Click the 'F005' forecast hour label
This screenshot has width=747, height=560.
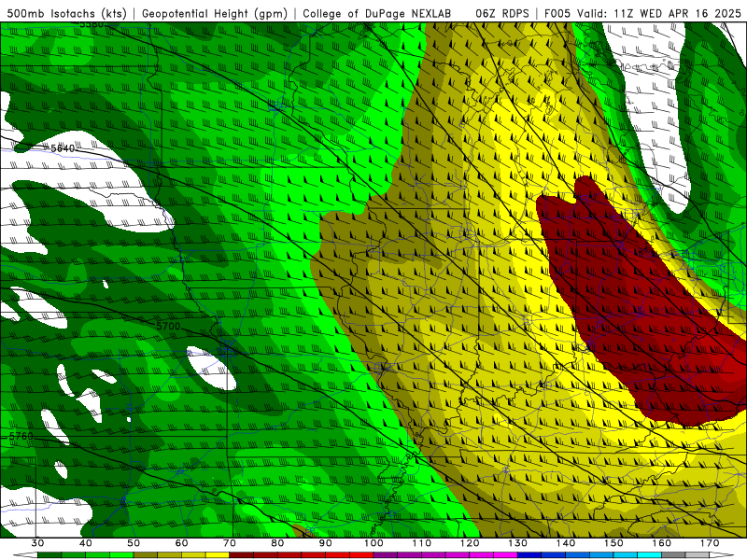(x=557, y=13)
